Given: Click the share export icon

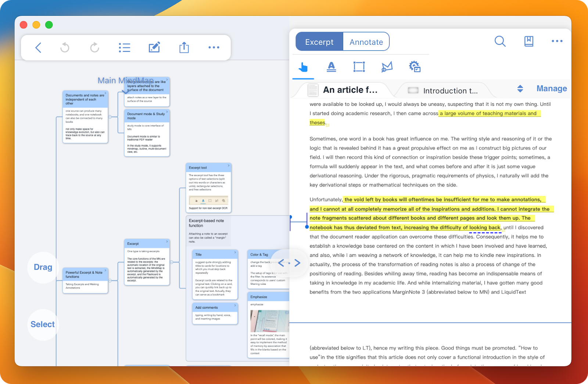Looking at the screenshot, I should click(x=184, y=47).
